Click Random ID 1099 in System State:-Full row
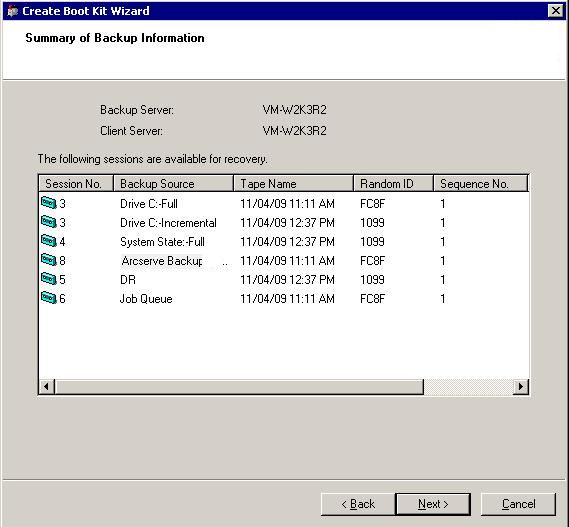Viewport: 569px width, 527px height. [372, 242]
